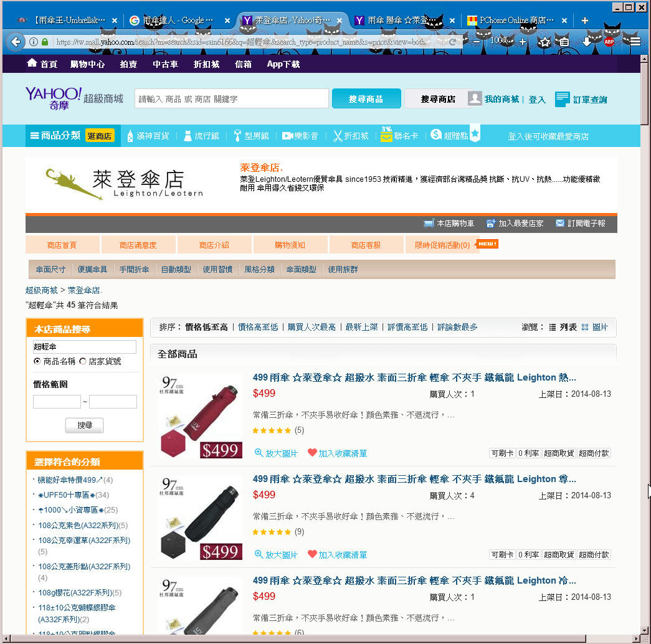The height and width of the screenshot is (644, 651).
Task: Click the main product search input field
Action: click(232, 99)
